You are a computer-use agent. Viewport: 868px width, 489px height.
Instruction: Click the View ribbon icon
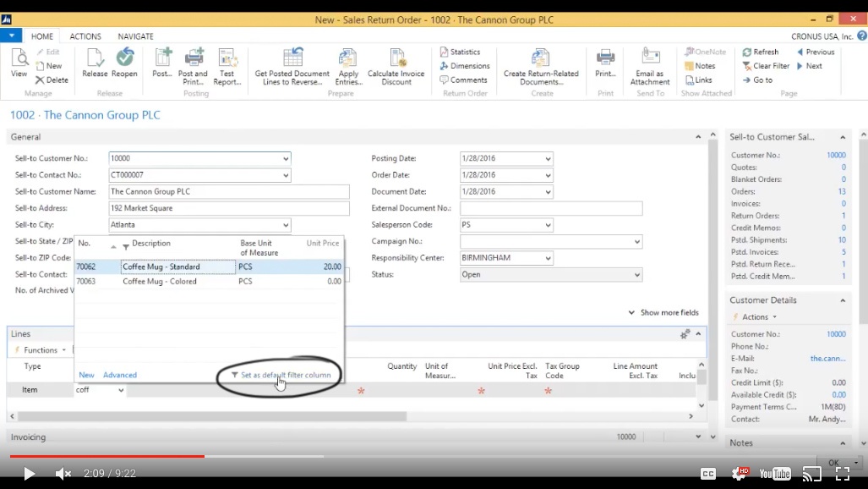(x=19, y=63)
